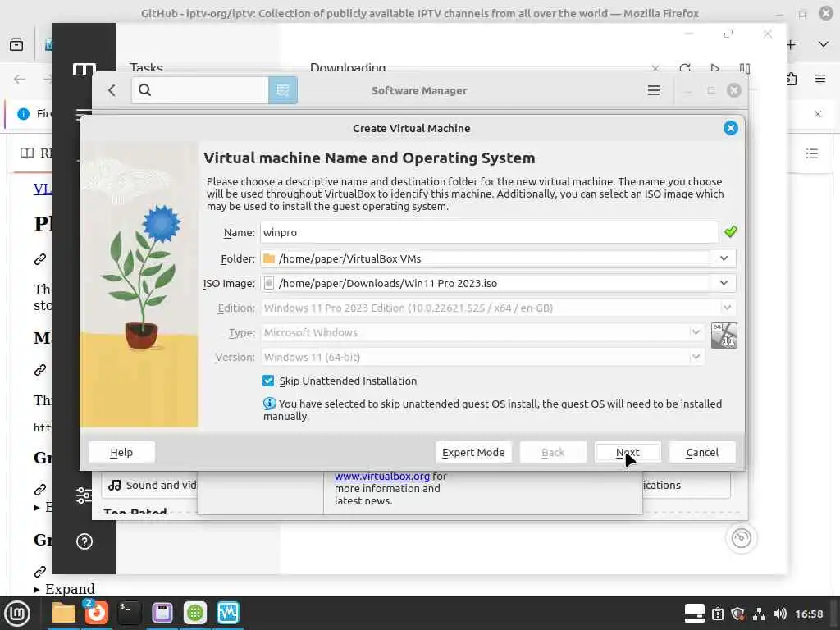840x630 pixels.
Task: Cancel the virtual machine creation
Action: coord(702,452)
